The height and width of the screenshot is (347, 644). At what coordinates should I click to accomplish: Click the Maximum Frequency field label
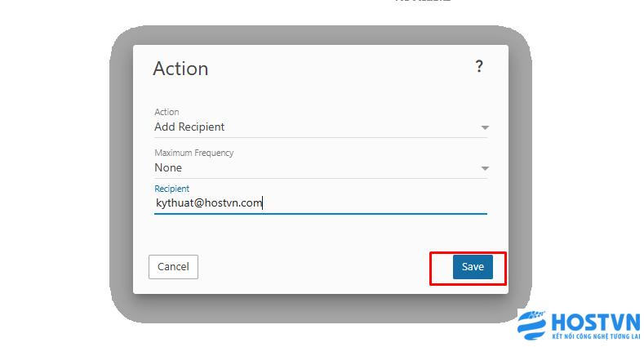click(x=194, y=153)
